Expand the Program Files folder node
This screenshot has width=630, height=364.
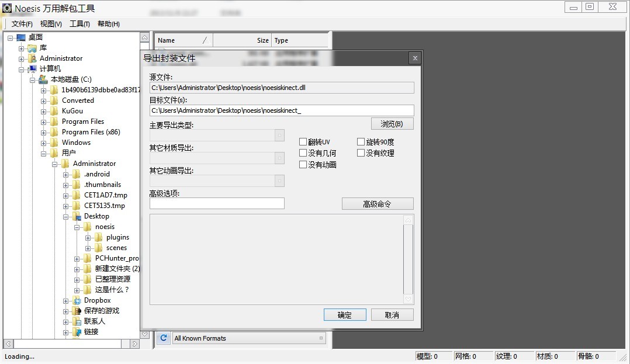click(x=43, y=122)
